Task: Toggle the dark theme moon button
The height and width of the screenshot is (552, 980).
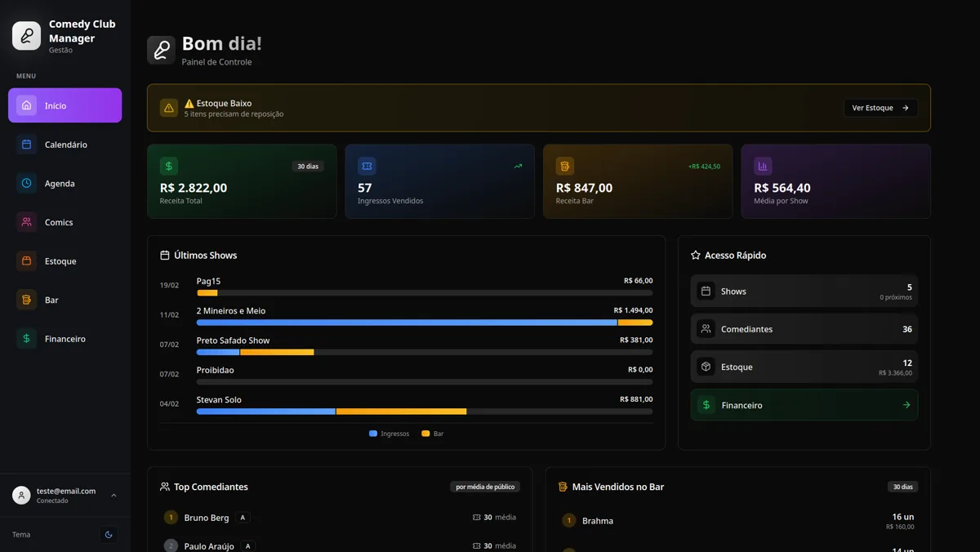Action: 109,535
